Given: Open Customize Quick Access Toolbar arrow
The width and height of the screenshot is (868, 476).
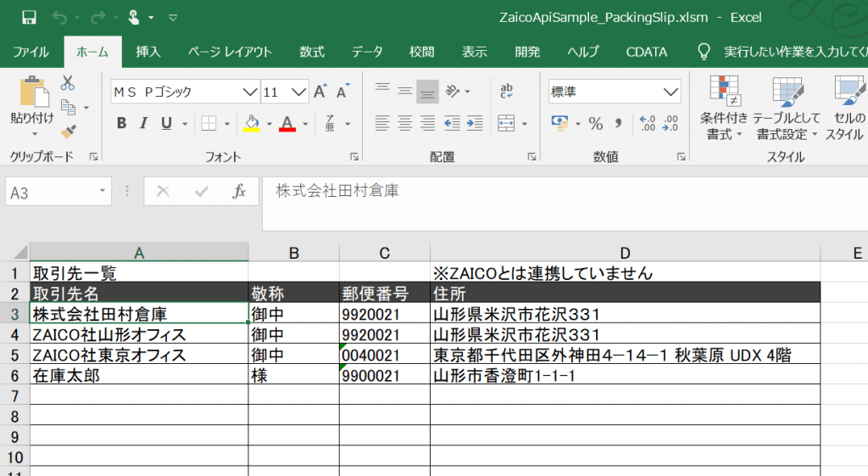Looking at the screenshot, I should pos(173,19).
